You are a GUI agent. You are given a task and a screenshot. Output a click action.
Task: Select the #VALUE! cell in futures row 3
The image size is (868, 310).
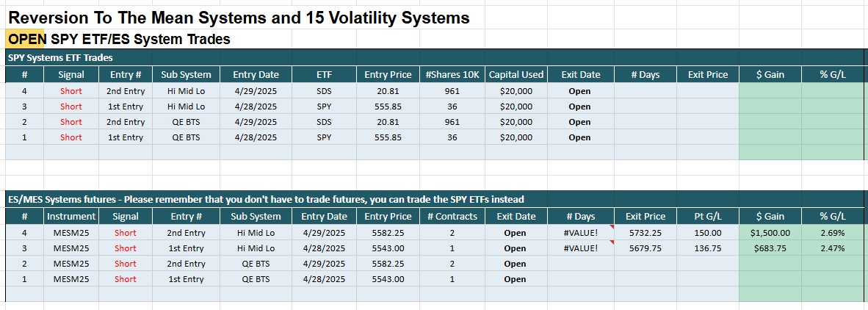(x=580, y=248)
